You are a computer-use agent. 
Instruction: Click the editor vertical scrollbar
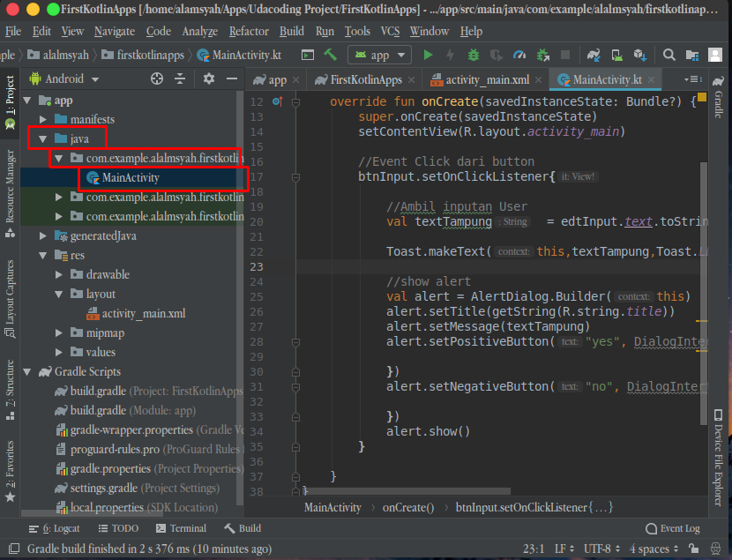tap(704, 294)
